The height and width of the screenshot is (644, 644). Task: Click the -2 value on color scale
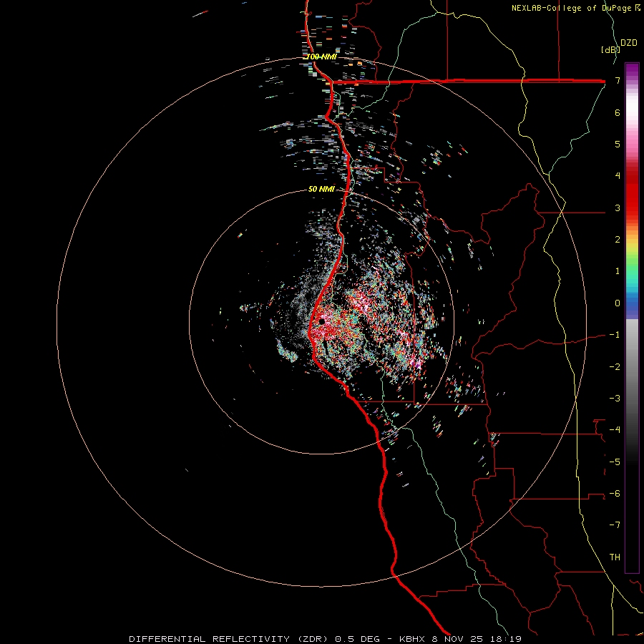615,367
